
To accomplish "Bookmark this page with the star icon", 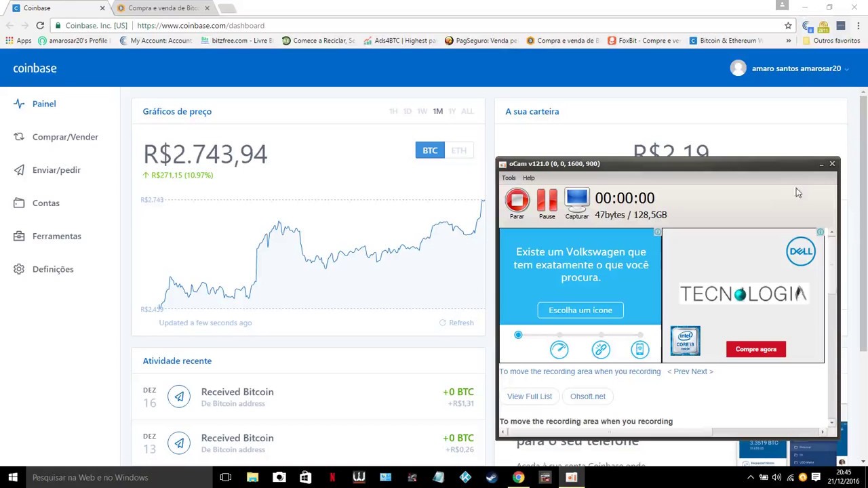I will pyautogui.click(x=788, y=25).
